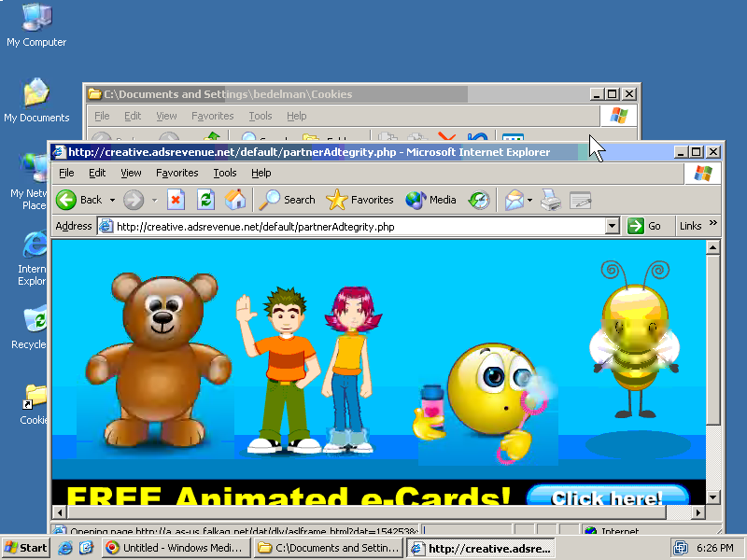Click the bubble-blowing smiley in the ad
The width and height of the screenshot is (747, 560).
coord(486,403)
